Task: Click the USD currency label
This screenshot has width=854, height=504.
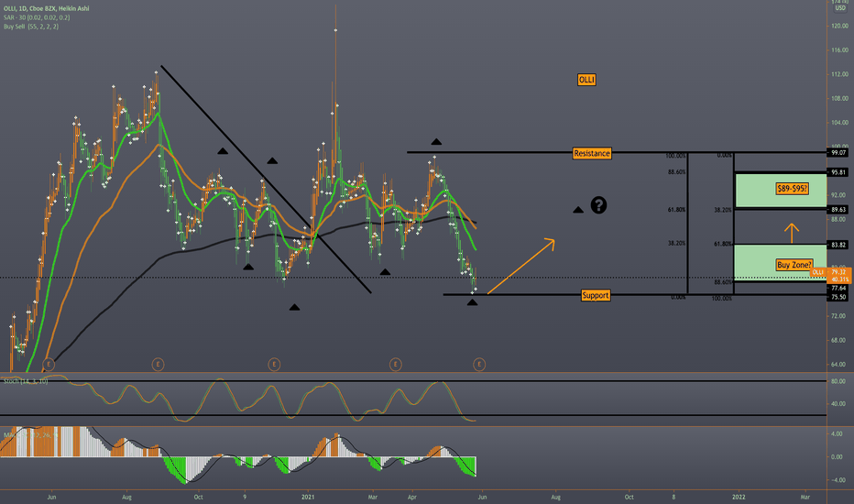Action: point(840,8)
